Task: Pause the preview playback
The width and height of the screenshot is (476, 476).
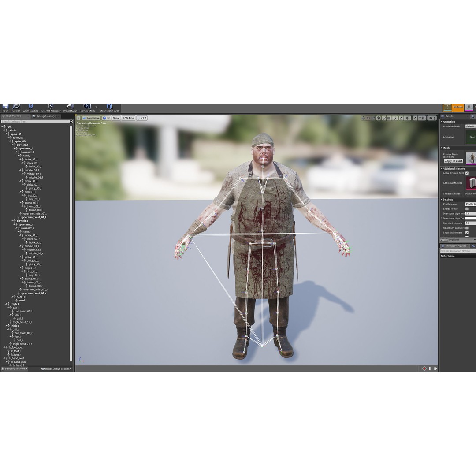Action: (x=430, y=368)
